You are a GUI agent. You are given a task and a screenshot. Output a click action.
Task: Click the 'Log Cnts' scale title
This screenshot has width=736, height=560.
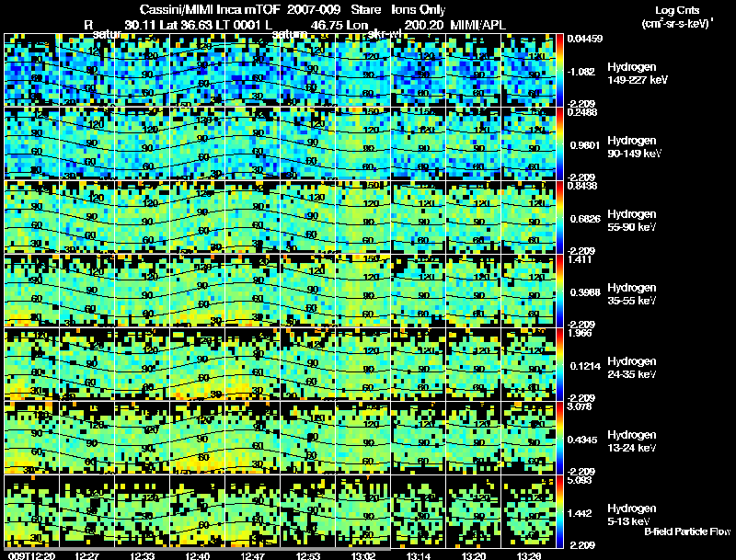pos(677,10)
